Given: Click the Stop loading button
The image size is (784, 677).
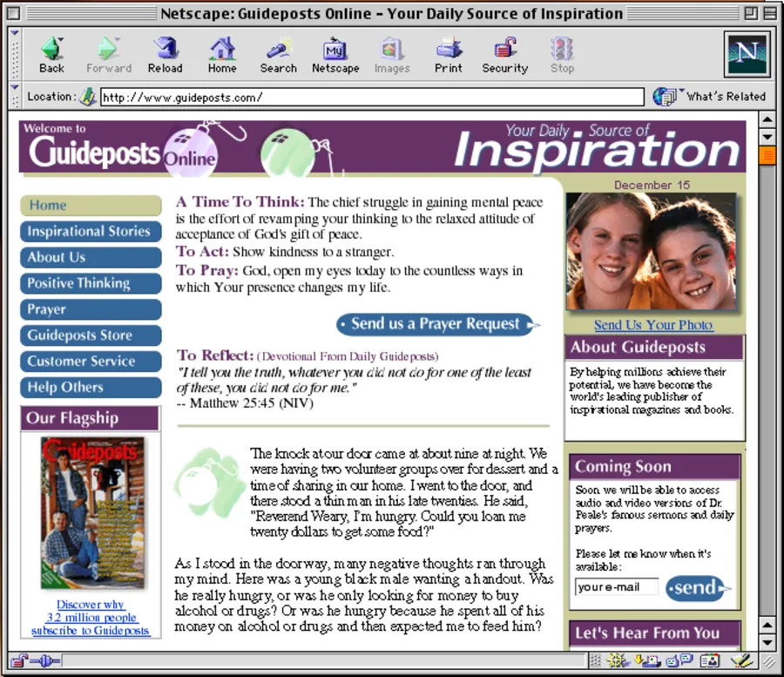Looking at the screenshot, I should click(562, 55).
